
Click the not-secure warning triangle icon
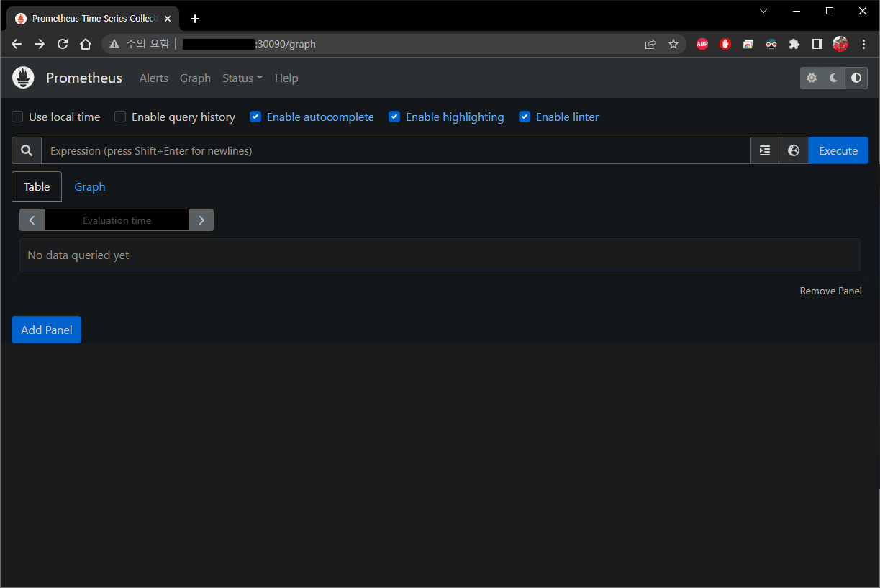pyautogui.click(x=114, y=44)
